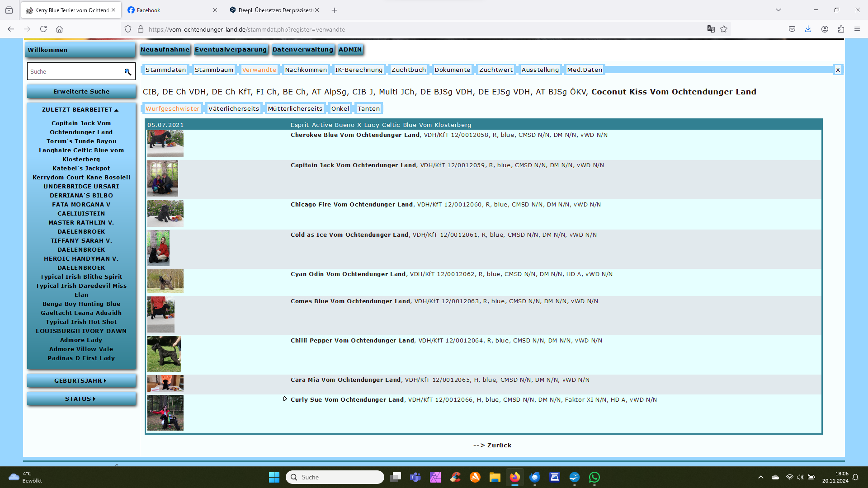868x488 pixels.
Task: Click the translate page icon in address bar
Action: point(711,29)
